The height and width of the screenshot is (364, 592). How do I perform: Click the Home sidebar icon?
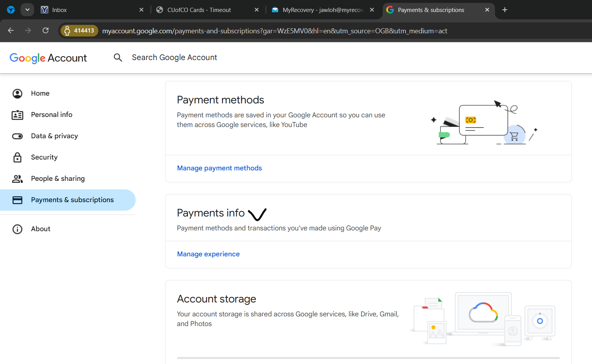17,94
